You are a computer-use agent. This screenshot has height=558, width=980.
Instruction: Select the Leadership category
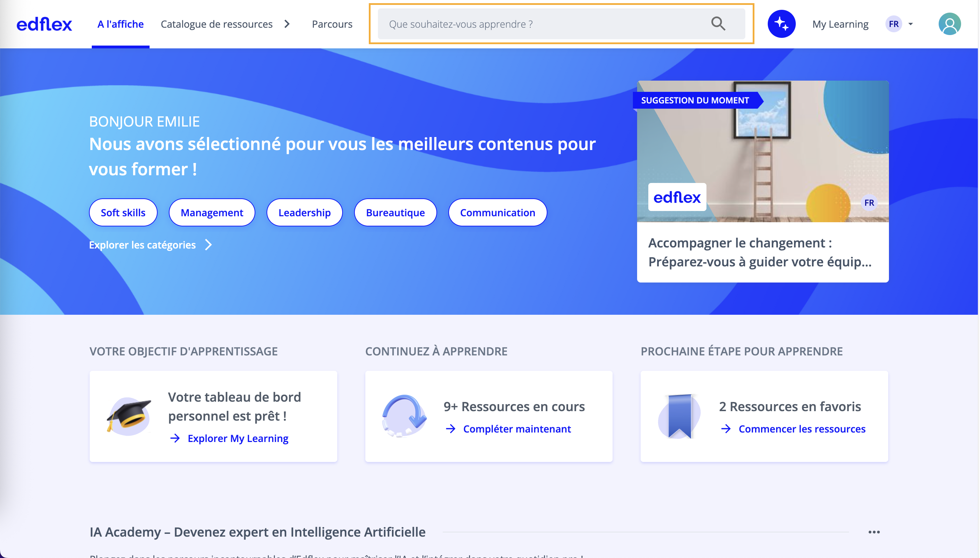[x=304, y=212]
